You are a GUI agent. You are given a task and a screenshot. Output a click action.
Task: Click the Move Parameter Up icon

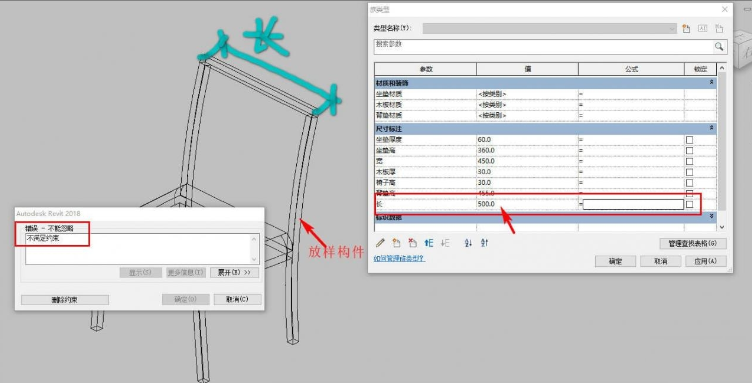point(429,243)
